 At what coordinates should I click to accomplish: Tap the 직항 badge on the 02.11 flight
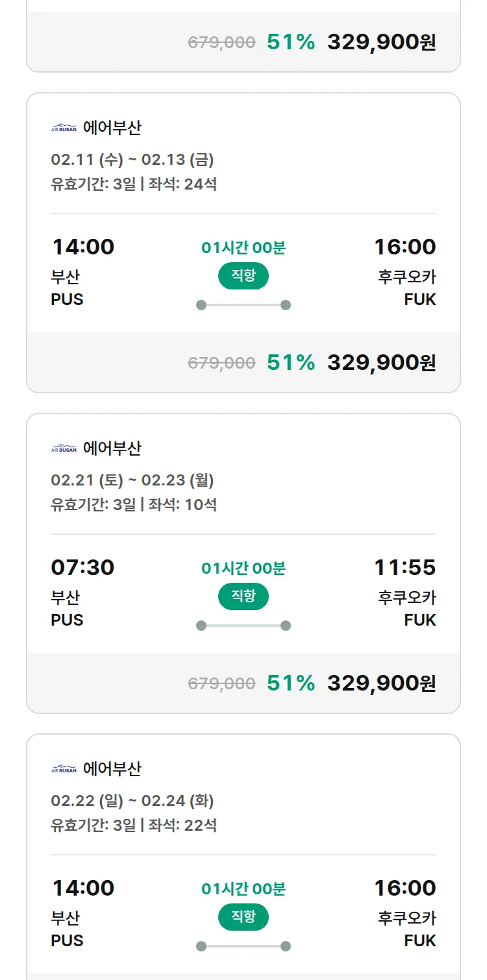pyautogui.click(x=243, y=276)
